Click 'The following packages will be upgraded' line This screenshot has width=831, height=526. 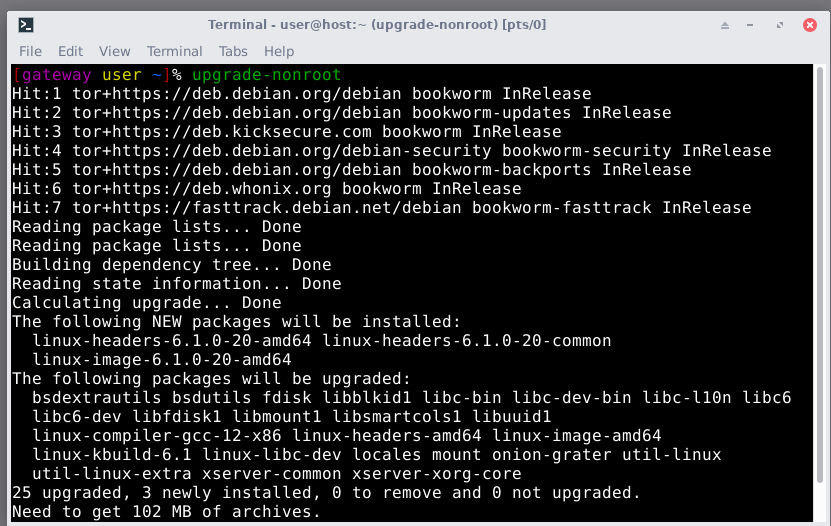click(x=211, y=379)
